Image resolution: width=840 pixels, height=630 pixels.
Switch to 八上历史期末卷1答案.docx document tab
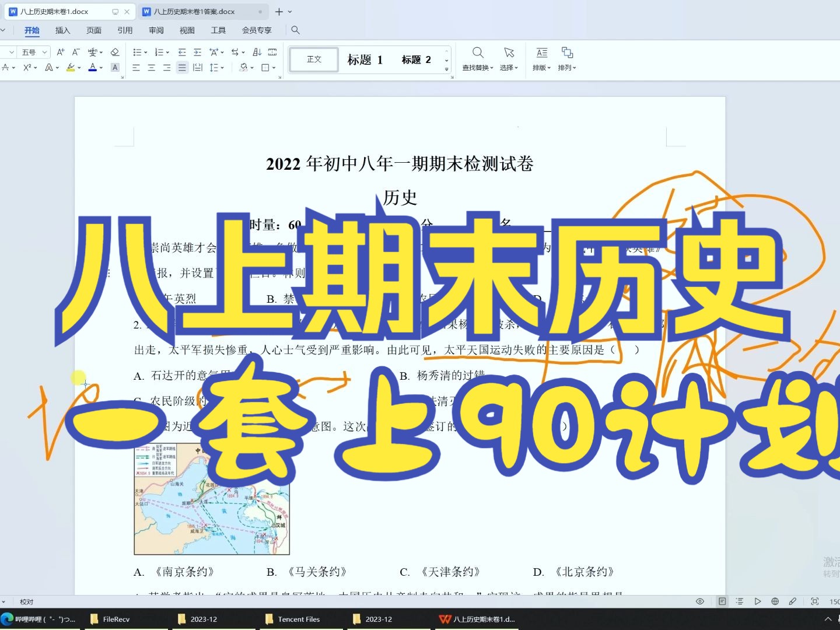point(202,12)
